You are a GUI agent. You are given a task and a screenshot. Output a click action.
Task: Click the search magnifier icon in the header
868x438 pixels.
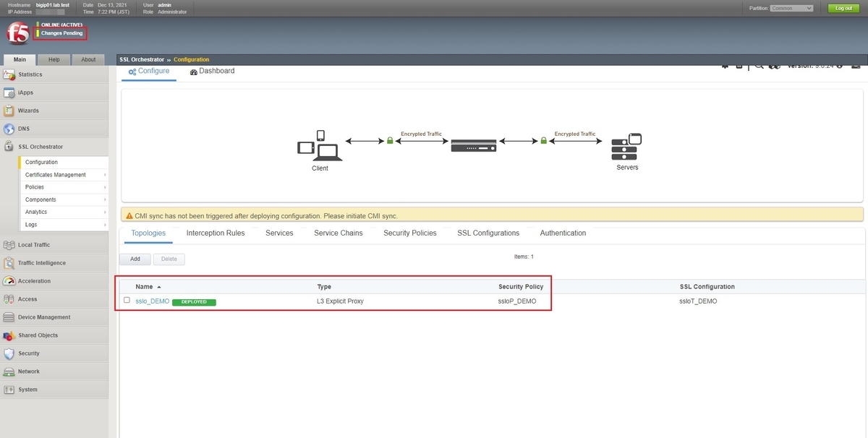coord(758,65)
